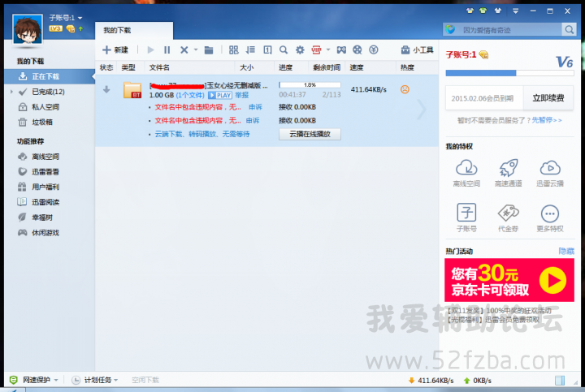Click the 新建 new task button
The height and width of the screenshot is (392, 585).
click(x=115, y=50)
